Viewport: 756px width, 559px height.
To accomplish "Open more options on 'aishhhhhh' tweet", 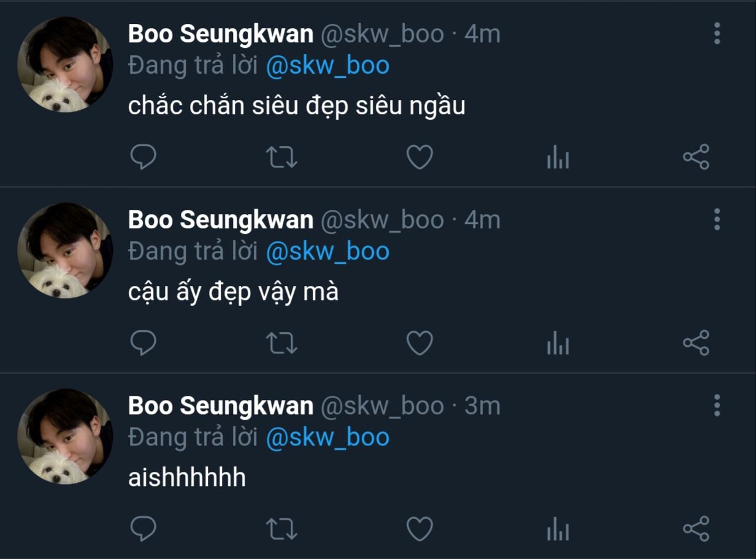I will click(717, 405).
